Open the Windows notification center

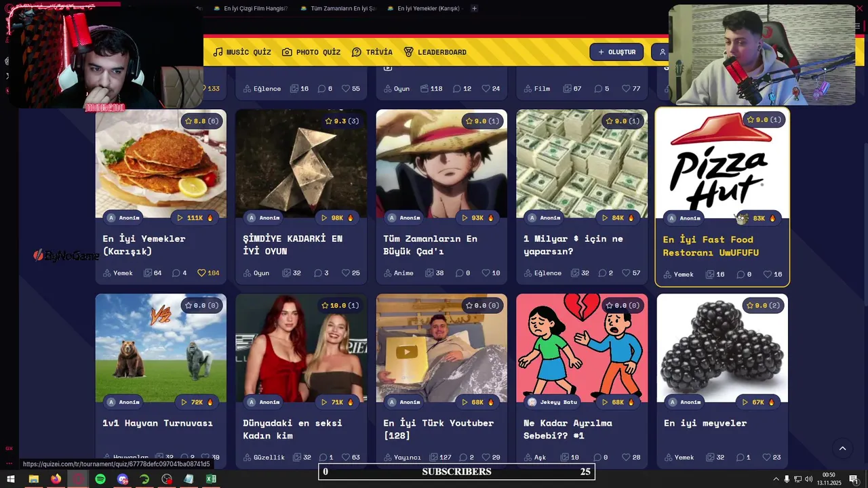click(x=854, y=479)
